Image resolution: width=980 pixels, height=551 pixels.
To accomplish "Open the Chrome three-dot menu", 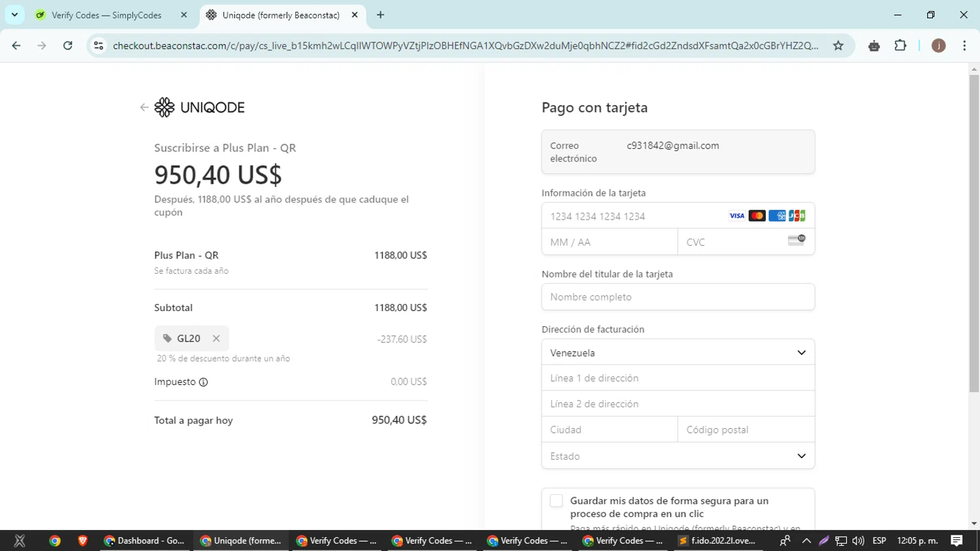I will pos(964,46).
